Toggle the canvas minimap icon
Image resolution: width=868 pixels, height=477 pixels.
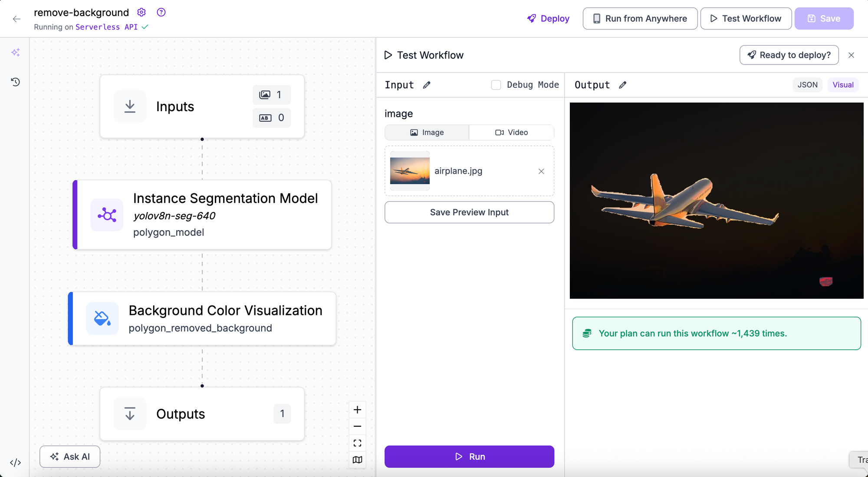point(357,460)
